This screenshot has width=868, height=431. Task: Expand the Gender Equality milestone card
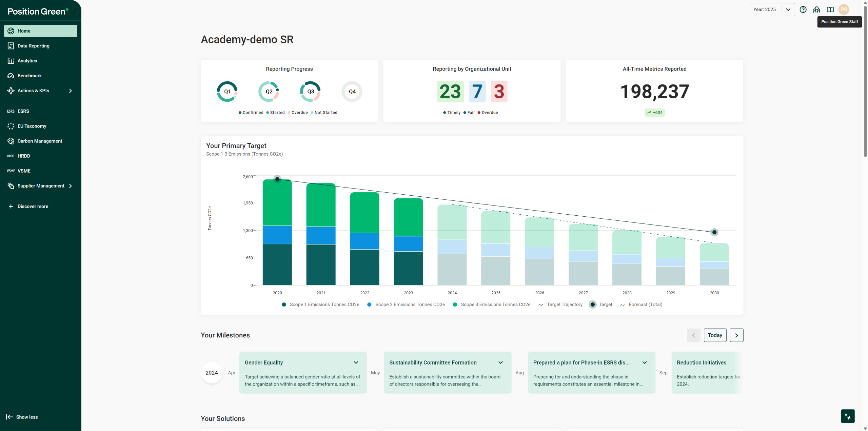coord(356,363)
